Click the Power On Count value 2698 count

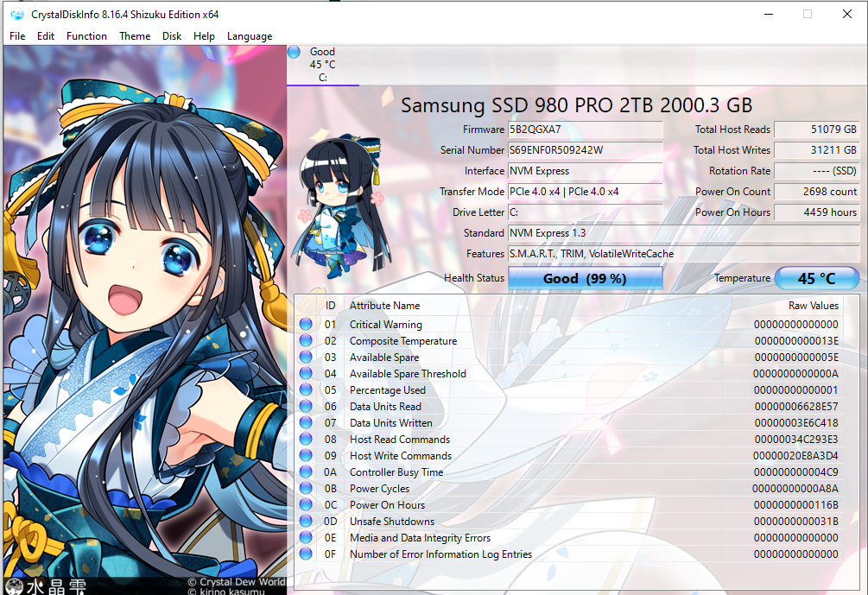coord(816,192)
